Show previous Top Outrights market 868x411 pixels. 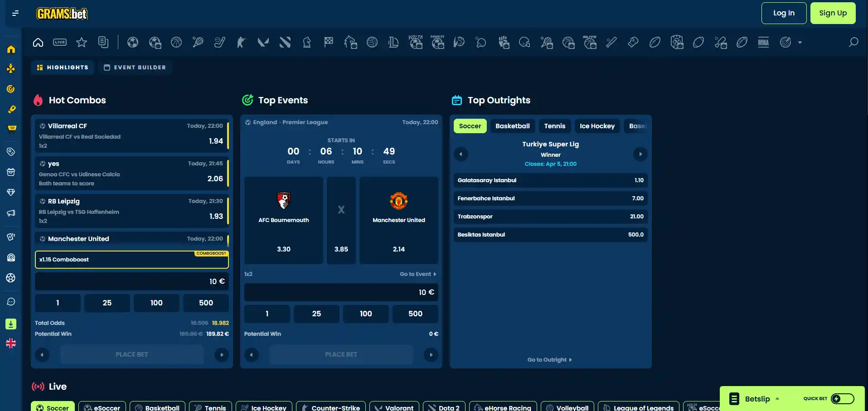click(461, 154)
